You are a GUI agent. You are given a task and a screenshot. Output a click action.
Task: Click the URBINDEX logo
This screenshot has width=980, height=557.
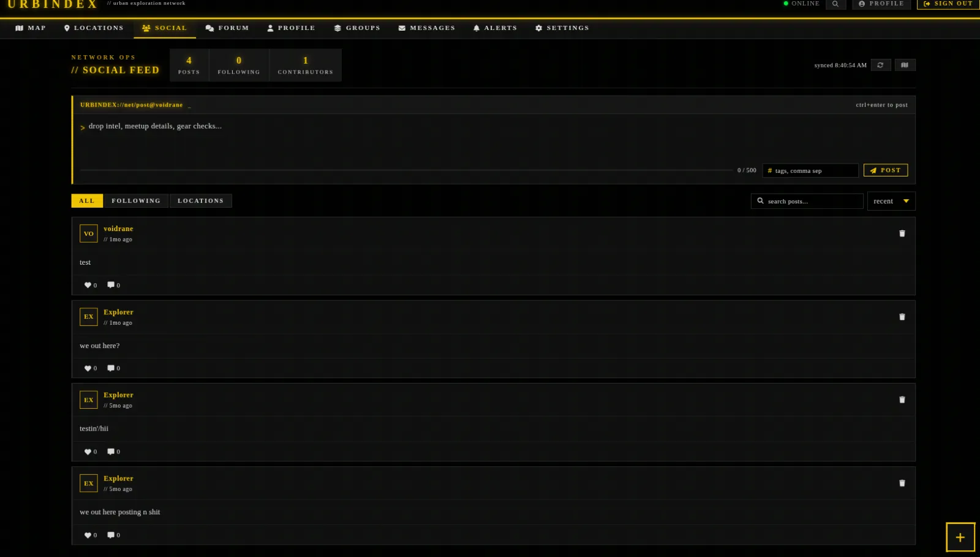coord(53,4)
